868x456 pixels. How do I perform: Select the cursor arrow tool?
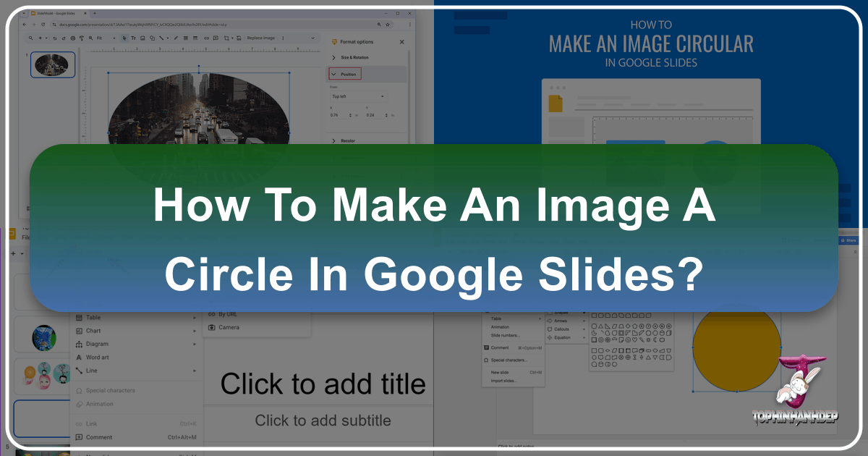click(x=124, y=38)
